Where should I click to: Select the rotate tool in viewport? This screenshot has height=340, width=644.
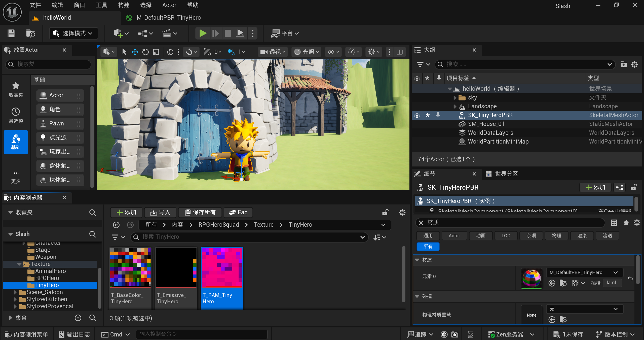click(x=145, y=52)
